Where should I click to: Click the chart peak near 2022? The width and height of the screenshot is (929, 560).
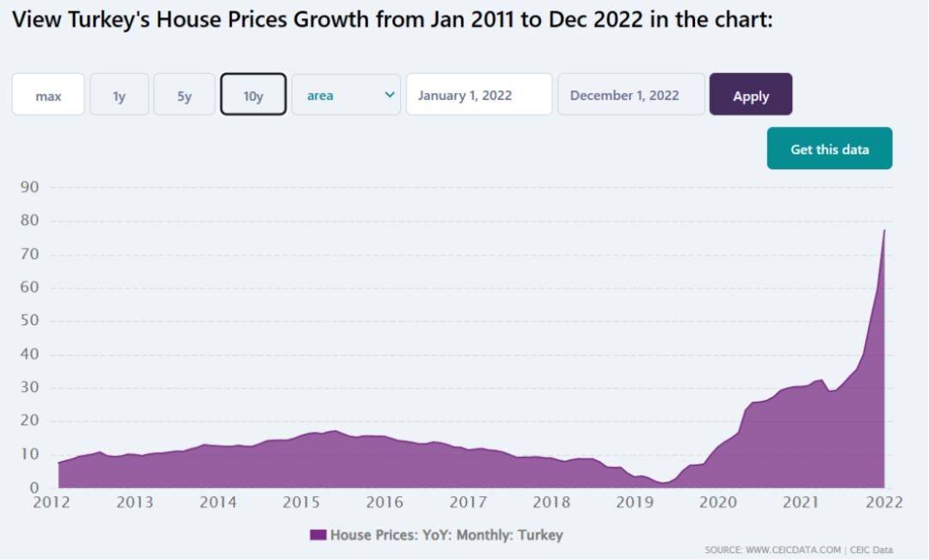pos(883,231)
